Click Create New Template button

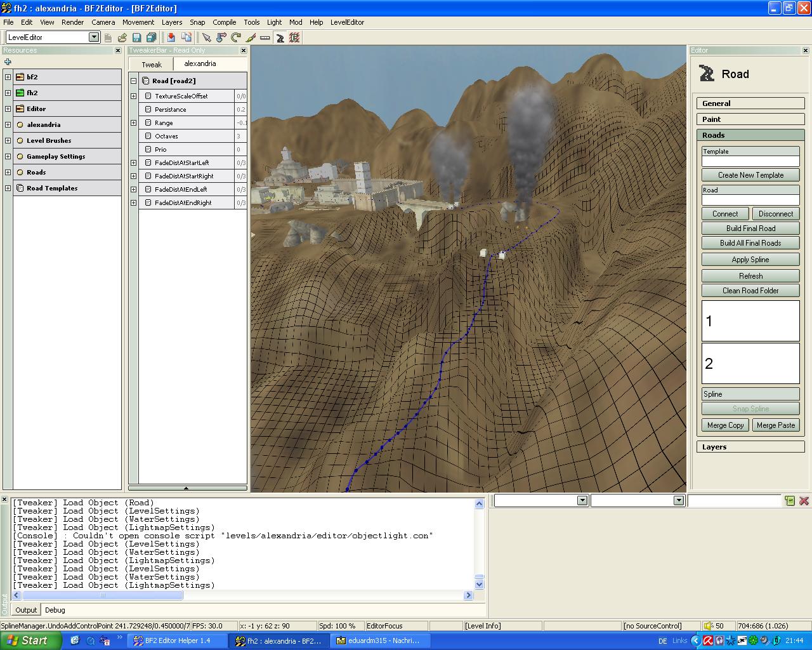750,175
